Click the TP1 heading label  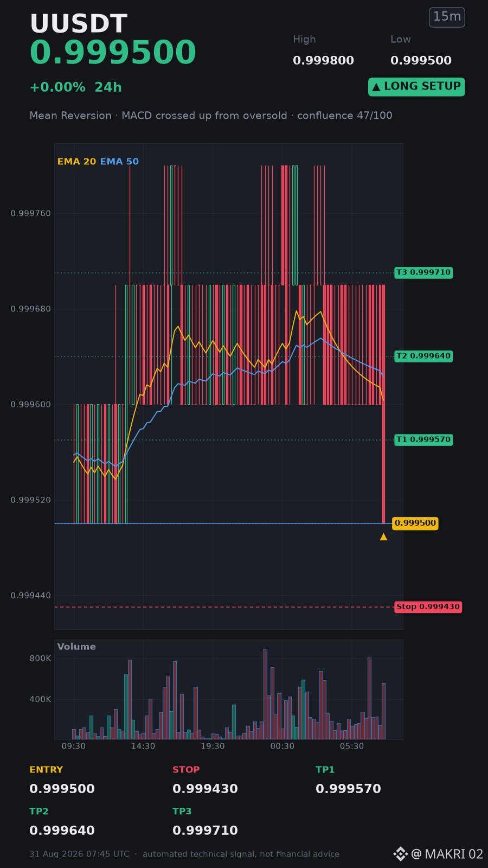[325, 770]
